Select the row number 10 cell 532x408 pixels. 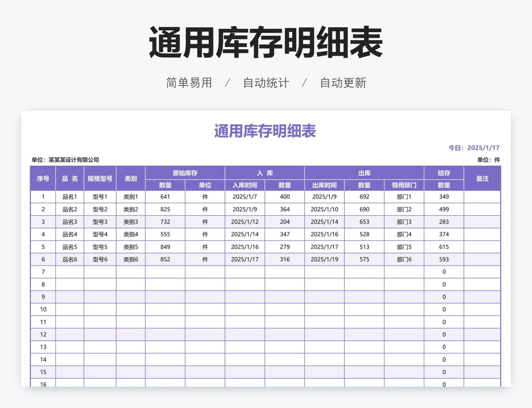tap(43, 309)
